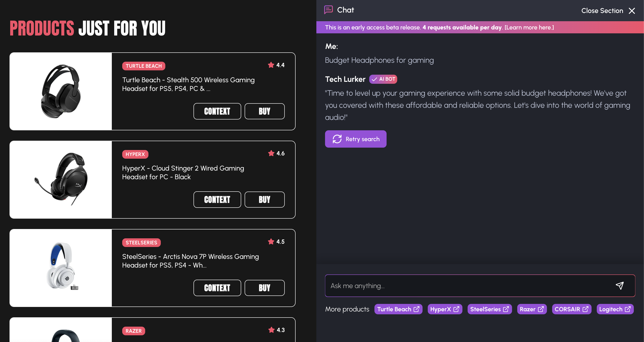The width and height of the screenshot is (644, 342).
Task: Open the HyperX more products link
Action: (x=444, y=309)
